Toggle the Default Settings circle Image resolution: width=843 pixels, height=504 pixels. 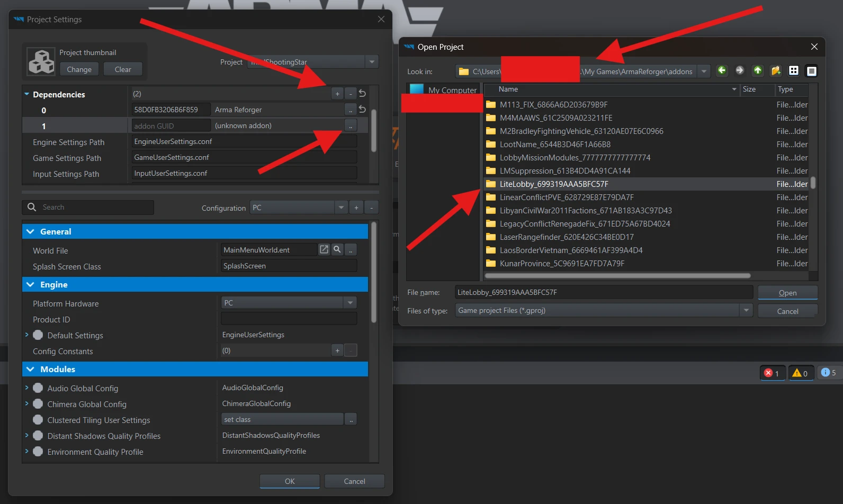coord(38,335)
